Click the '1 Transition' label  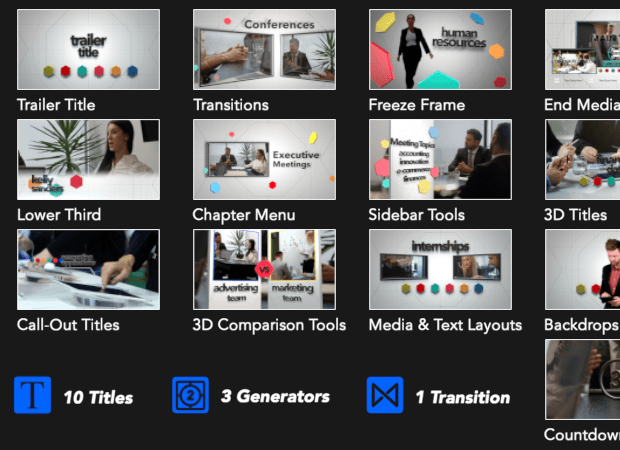coord(463,397)
